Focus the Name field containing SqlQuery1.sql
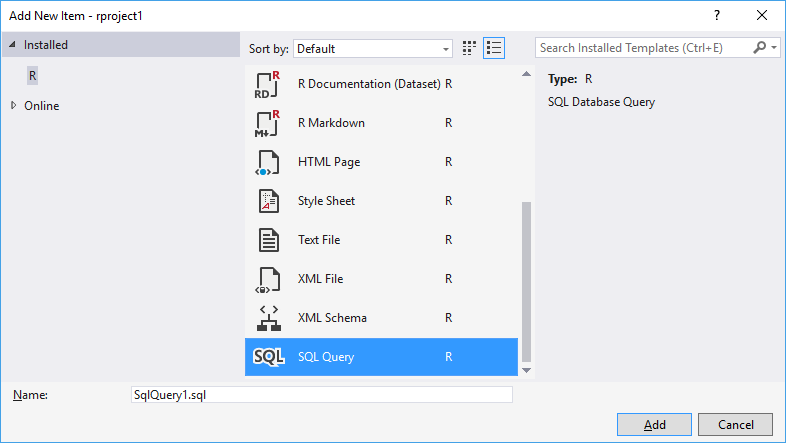 [322, 394]
